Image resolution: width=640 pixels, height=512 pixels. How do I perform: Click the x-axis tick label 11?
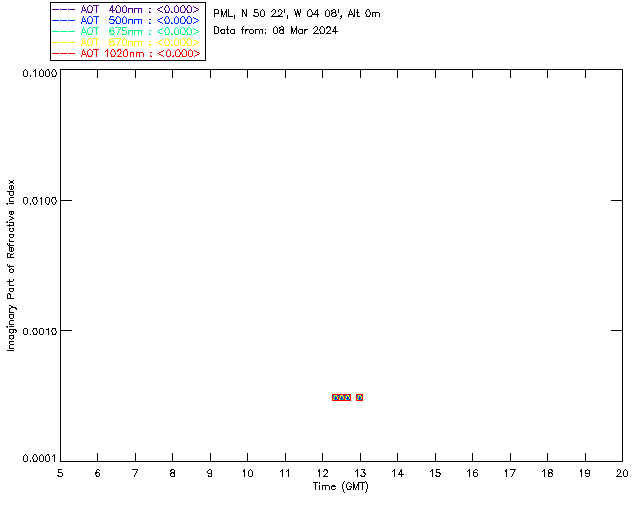(285, 473)
